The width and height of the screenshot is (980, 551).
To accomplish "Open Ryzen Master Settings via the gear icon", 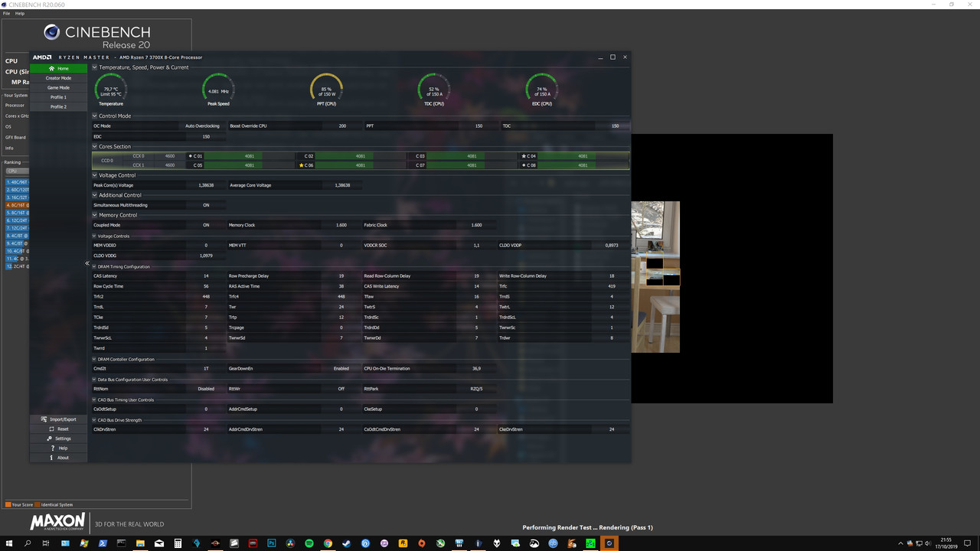I will pos(49,438).
